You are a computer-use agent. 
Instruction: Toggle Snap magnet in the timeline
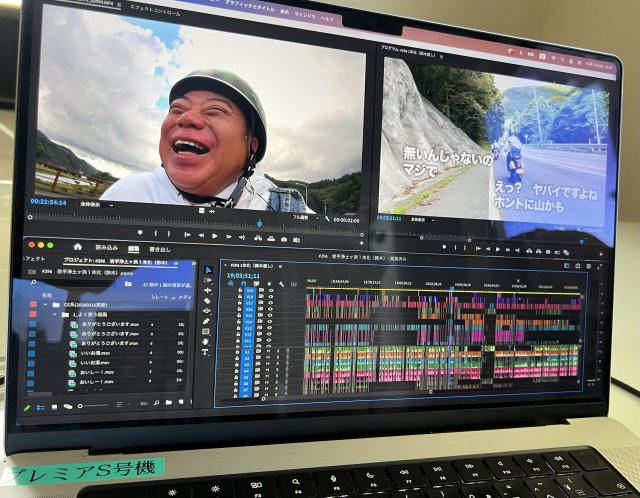244,283
